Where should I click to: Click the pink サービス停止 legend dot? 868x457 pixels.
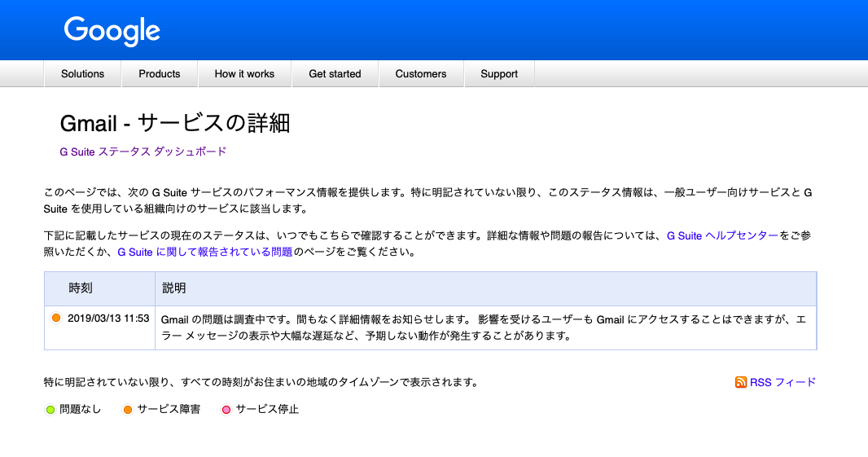pyautogui.click(x=226, y=410)
